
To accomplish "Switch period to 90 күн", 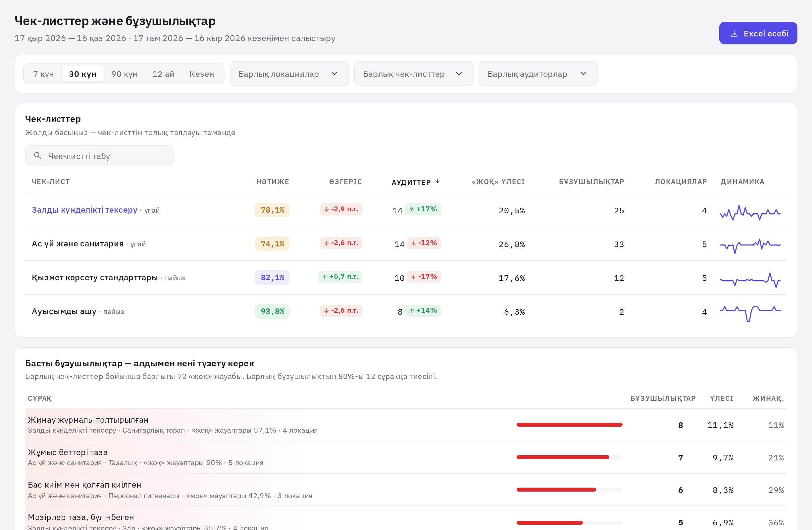I will coord(124,74).
